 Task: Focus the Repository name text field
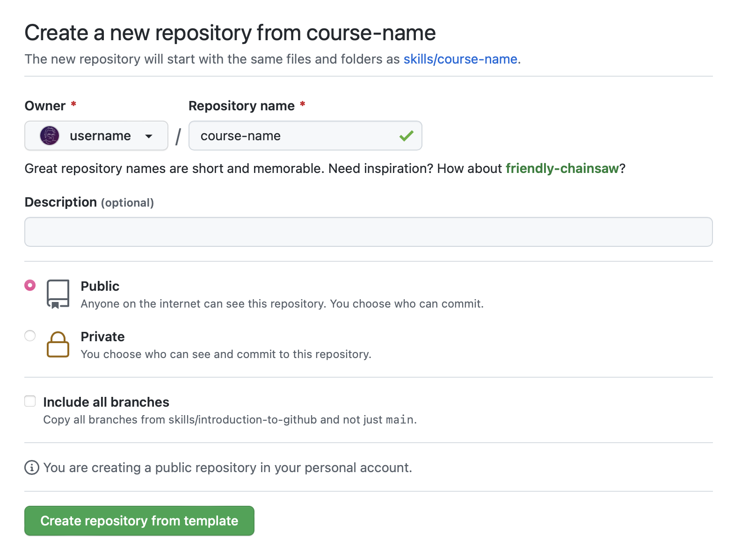pos(295,136)
